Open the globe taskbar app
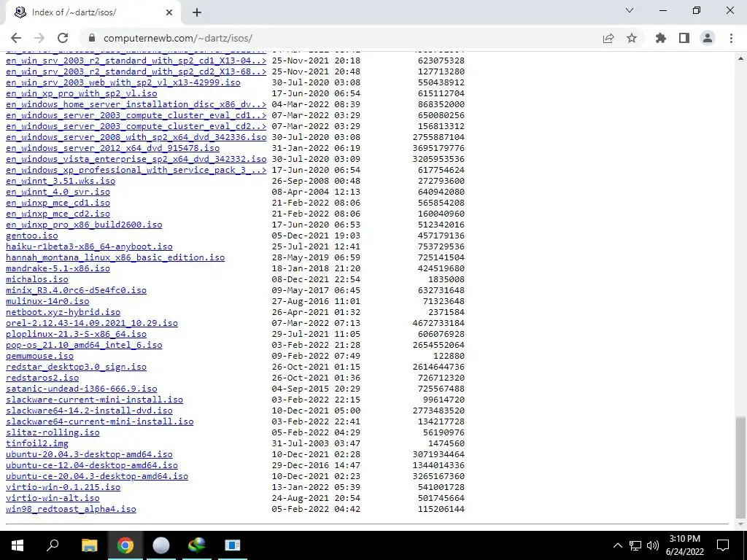The height and width of the screenshot is (560, 747). pos(197,545)
